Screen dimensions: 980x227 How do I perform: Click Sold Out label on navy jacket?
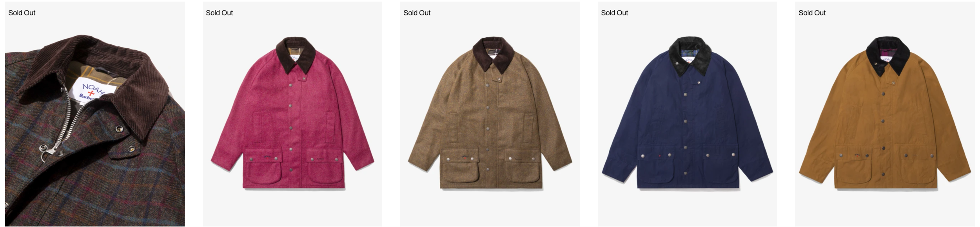(615, 13)
